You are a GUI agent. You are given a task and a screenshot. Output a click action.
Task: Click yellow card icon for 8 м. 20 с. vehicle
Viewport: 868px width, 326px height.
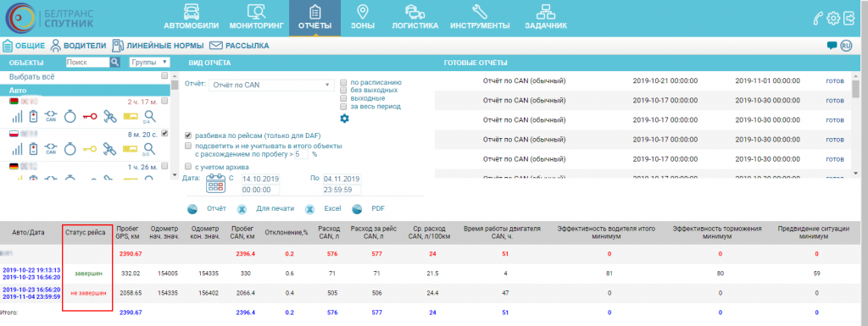(x=130, y=149)
